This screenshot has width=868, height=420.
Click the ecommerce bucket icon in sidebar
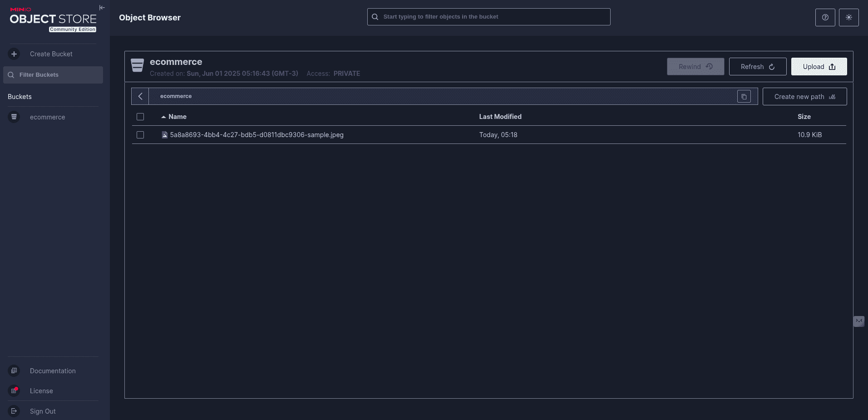coord(14,117)
